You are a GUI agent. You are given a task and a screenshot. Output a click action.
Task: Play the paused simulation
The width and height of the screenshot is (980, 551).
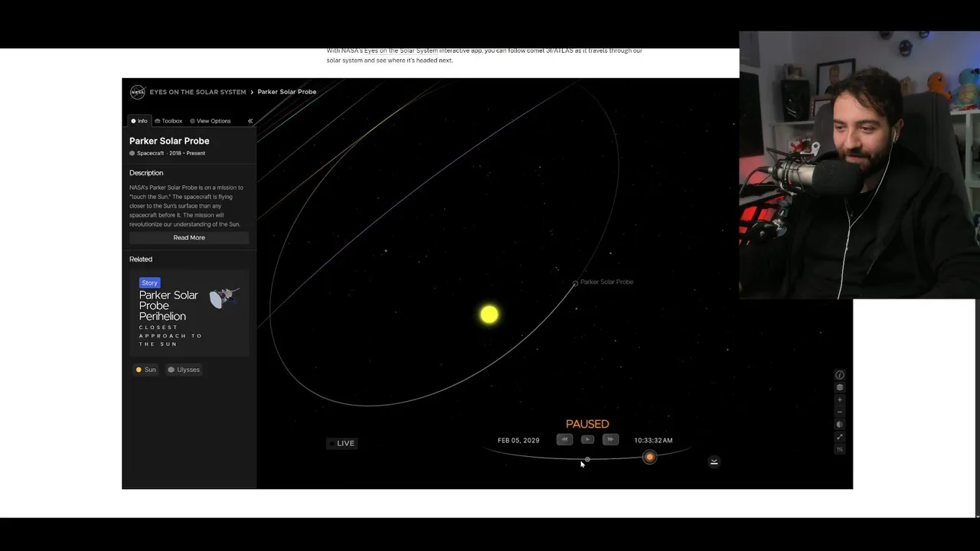[x=587, y=439]
